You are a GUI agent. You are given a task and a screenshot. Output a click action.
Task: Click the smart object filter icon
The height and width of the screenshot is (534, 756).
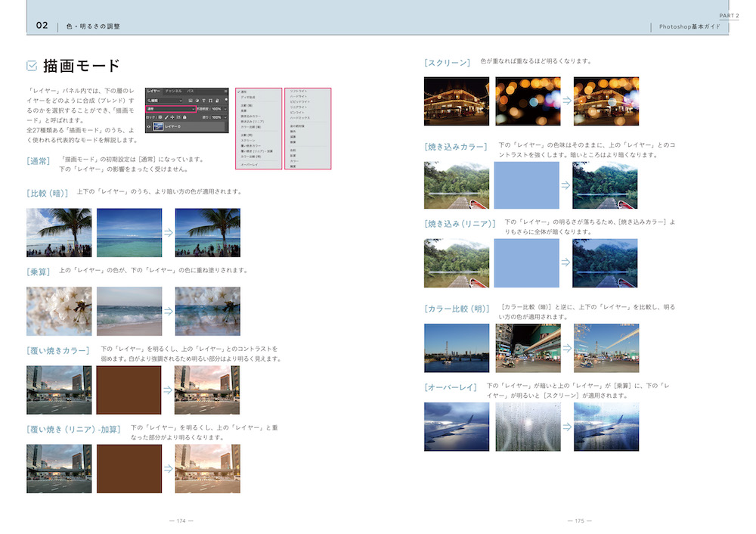coord(217,101)
